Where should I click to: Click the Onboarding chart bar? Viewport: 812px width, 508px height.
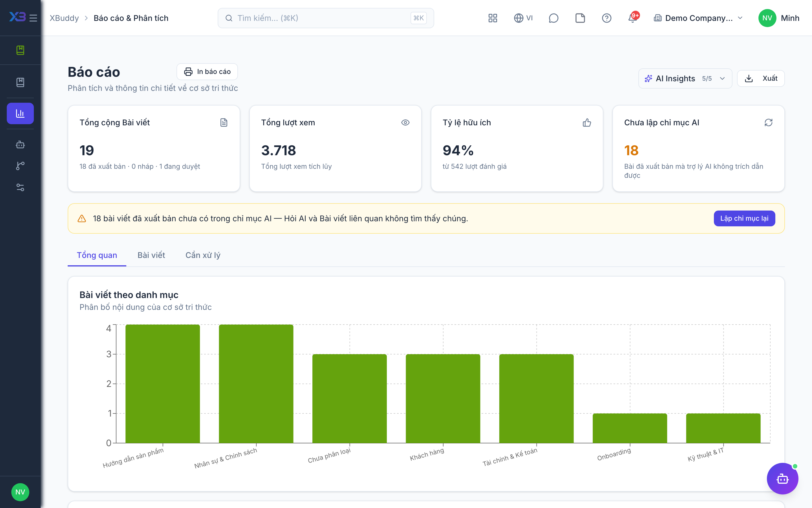point(630,428)
